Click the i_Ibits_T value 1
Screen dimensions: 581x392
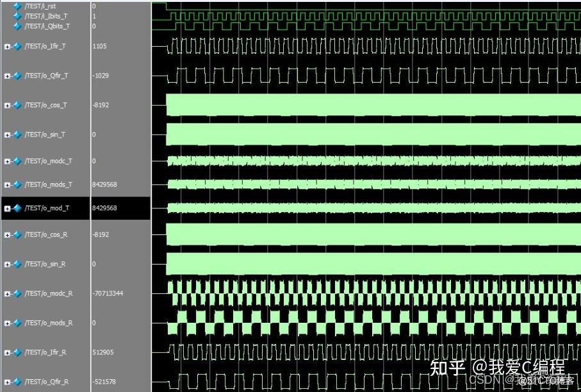(94, 16)
